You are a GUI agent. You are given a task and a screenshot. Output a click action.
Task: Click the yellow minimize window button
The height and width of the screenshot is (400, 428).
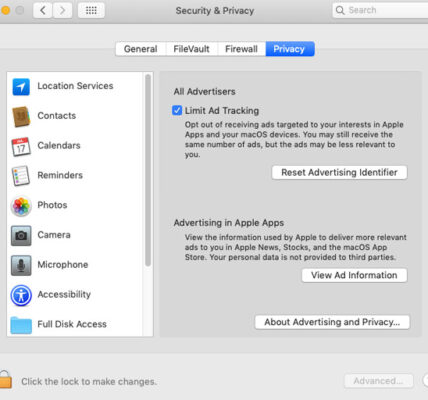pyautogui.click(x=5, y=10)
